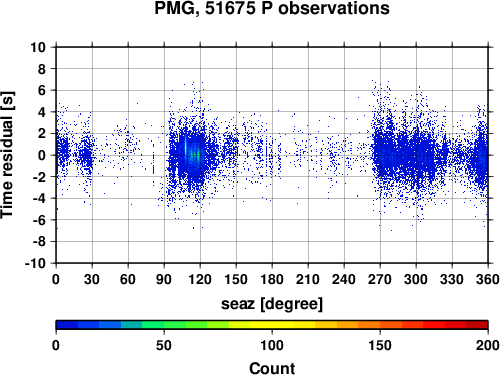This screenshot has width=500, height=375.
Task: Click y-axis tick label '-6'
Action: [39, 220]
